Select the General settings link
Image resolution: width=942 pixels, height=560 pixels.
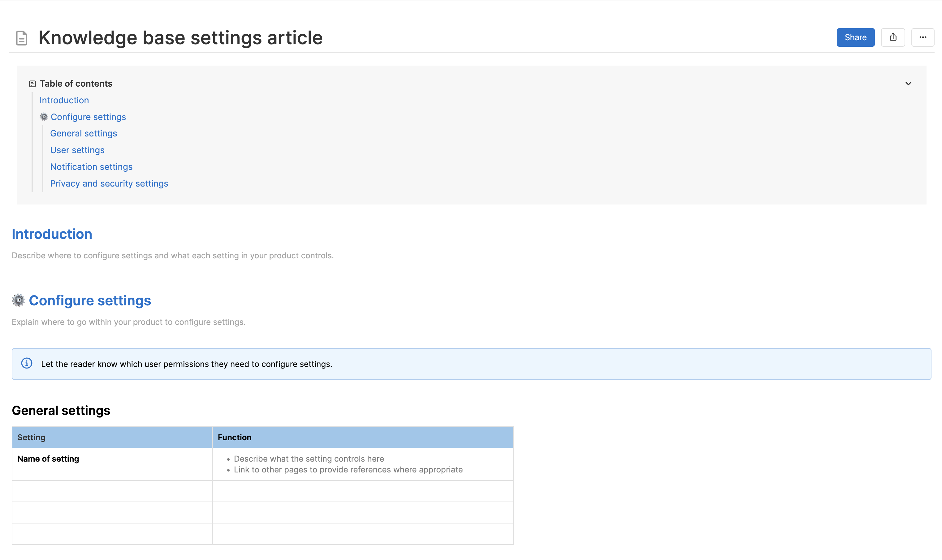point(84,133)
